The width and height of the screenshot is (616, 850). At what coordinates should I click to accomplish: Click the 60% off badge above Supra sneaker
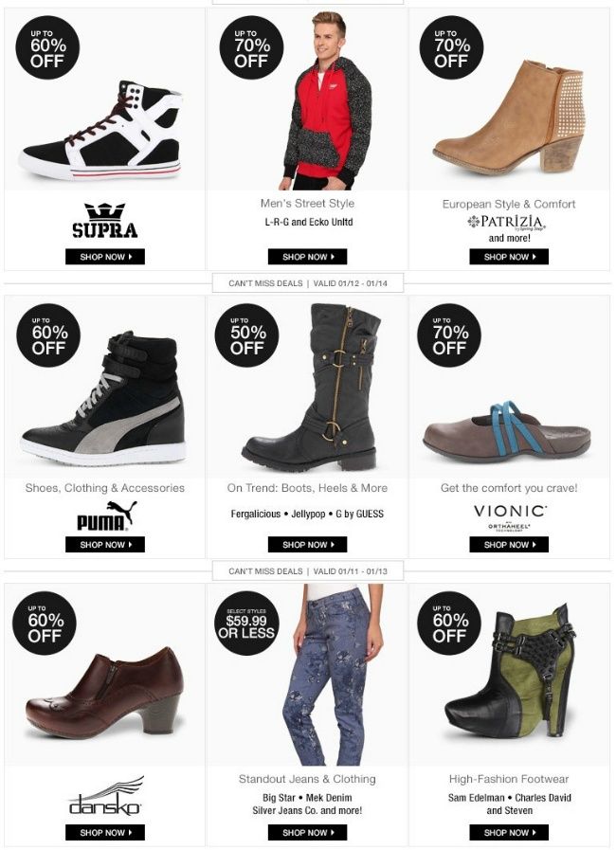click(47, 47)
